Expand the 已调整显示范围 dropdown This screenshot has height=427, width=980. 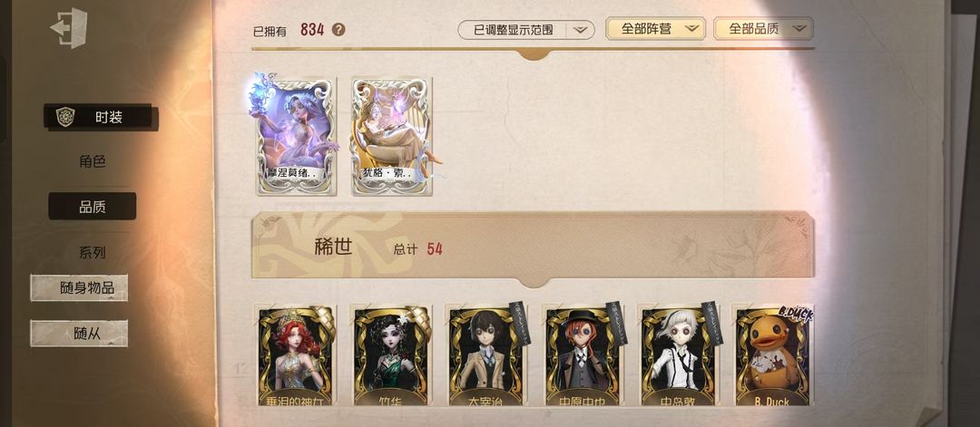(525, 29)
